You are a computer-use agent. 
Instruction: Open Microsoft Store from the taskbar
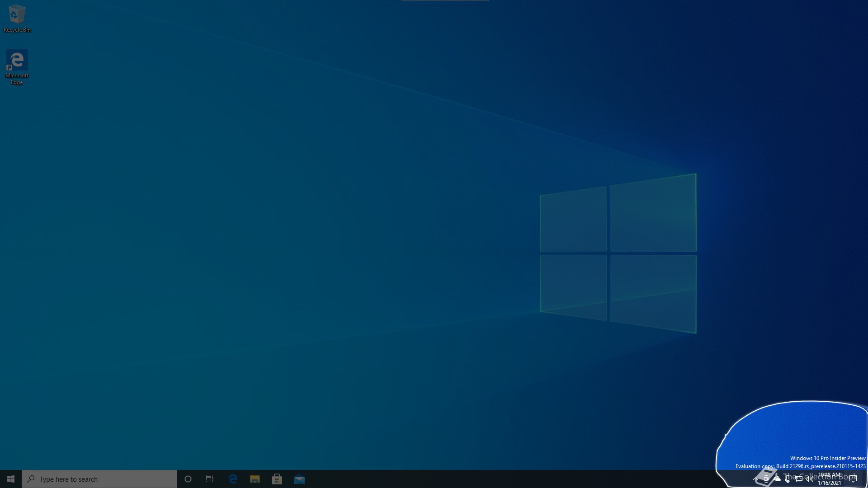click(x=277, y=479)
